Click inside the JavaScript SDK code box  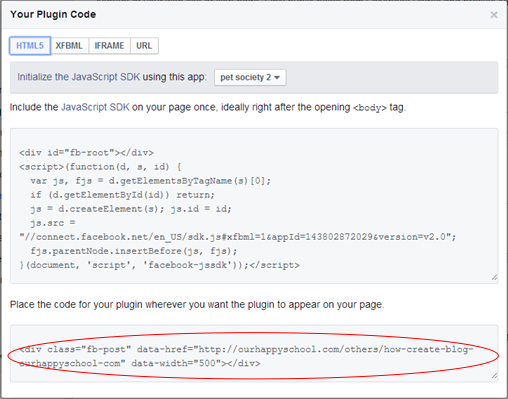(254, 206)
